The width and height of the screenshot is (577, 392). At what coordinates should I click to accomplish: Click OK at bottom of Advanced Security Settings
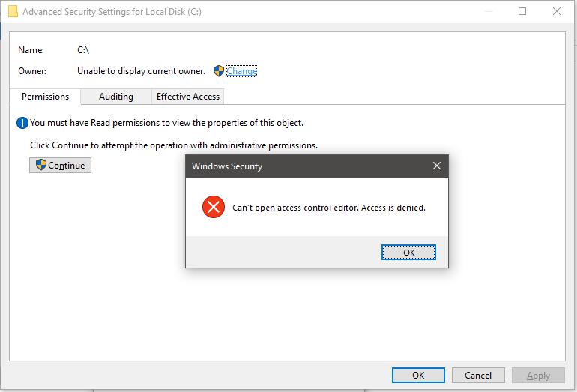[418, 375]
